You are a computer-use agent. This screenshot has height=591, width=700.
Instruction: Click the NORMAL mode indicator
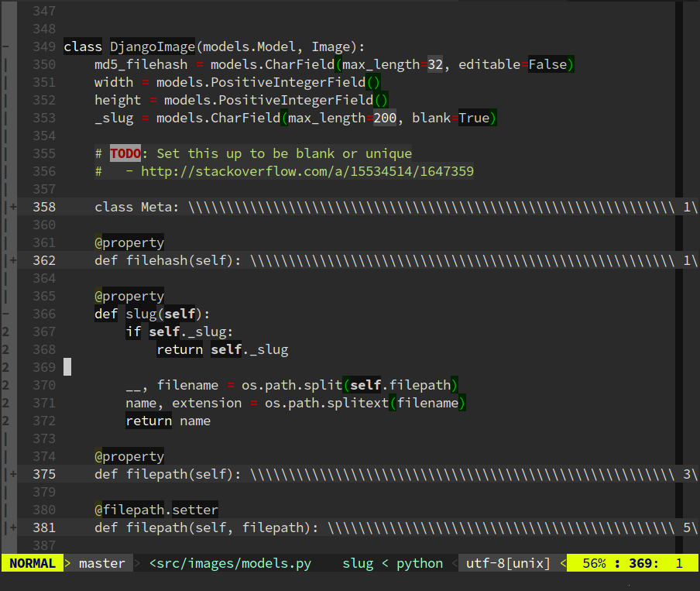31,563
